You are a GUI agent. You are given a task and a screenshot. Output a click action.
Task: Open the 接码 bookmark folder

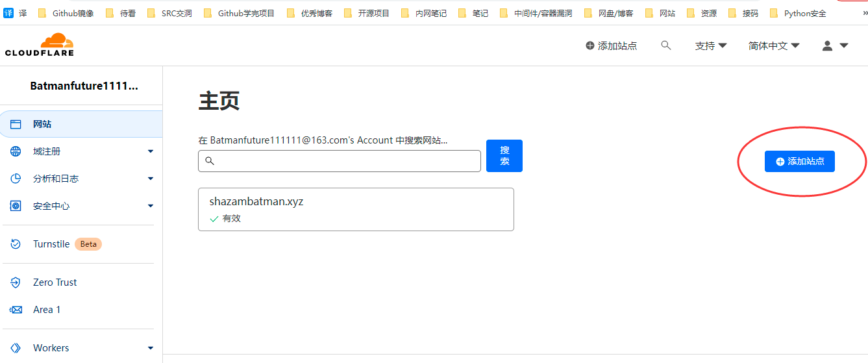pos(743,13)
